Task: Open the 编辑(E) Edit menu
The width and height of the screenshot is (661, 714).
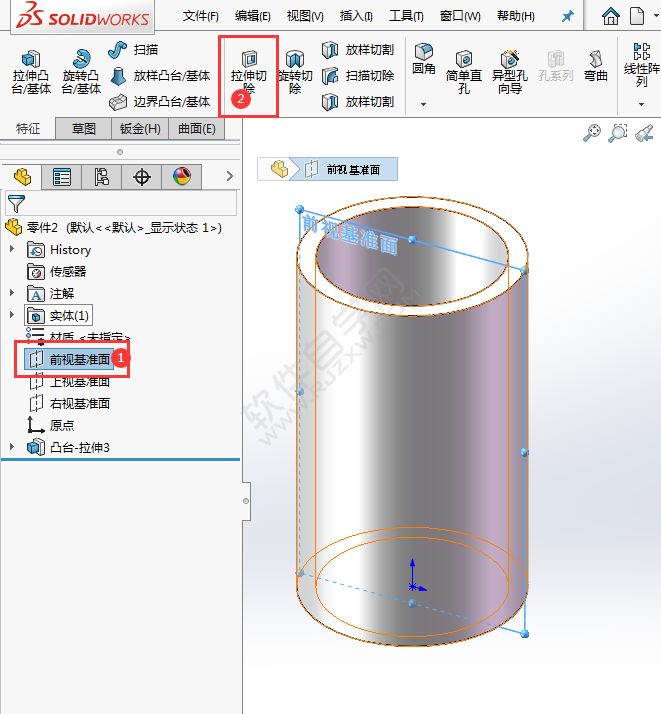Action: (253, 16)
